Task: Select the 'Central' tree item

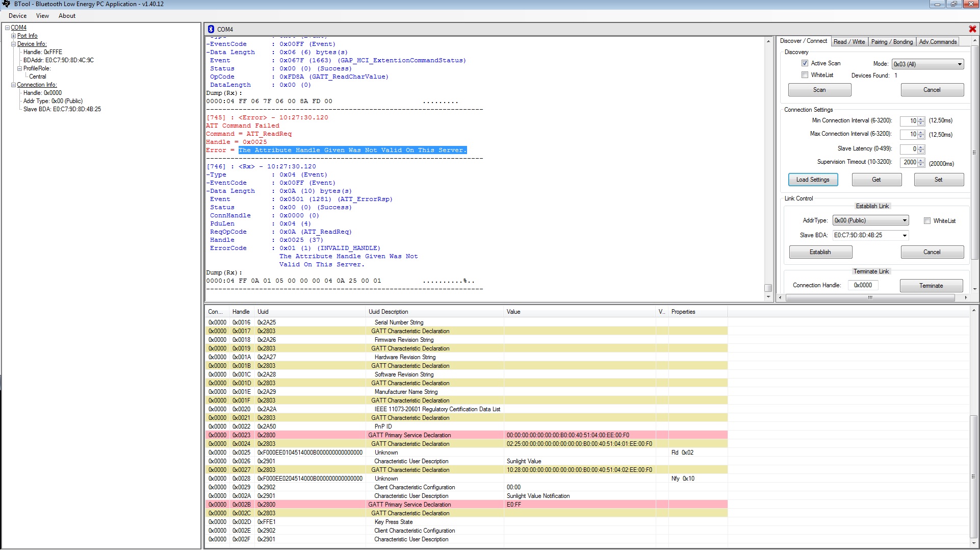Action: pos(38,77)
